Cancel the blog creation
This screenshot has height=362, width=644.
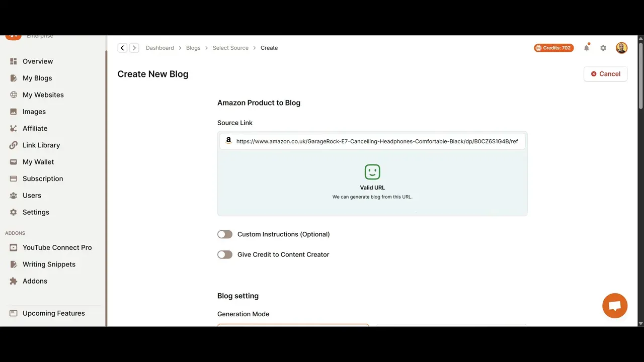(605, 74)
